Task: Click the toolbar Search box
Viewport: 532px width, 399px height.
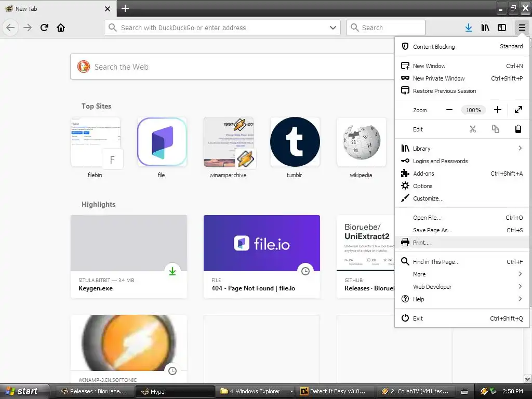Action: [x=385, y=28]
